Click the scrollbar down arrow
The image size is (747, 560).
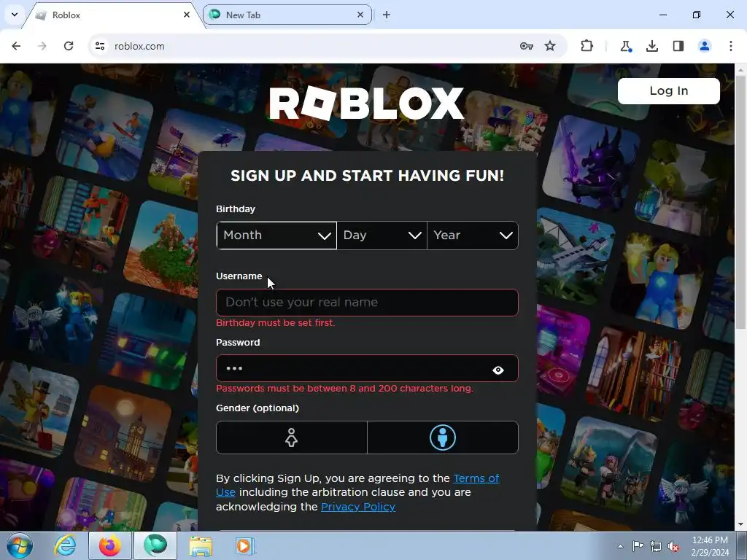[740, 525]
